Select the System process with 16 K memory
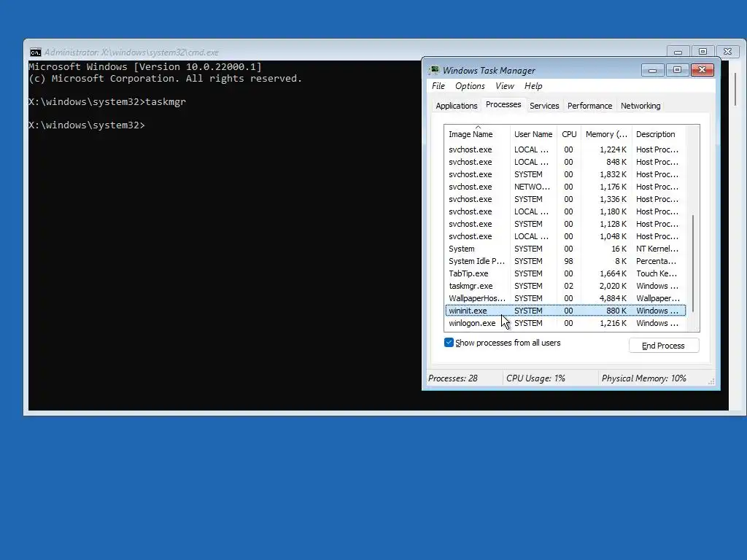The image size is (747, 560). coord(565,249)
